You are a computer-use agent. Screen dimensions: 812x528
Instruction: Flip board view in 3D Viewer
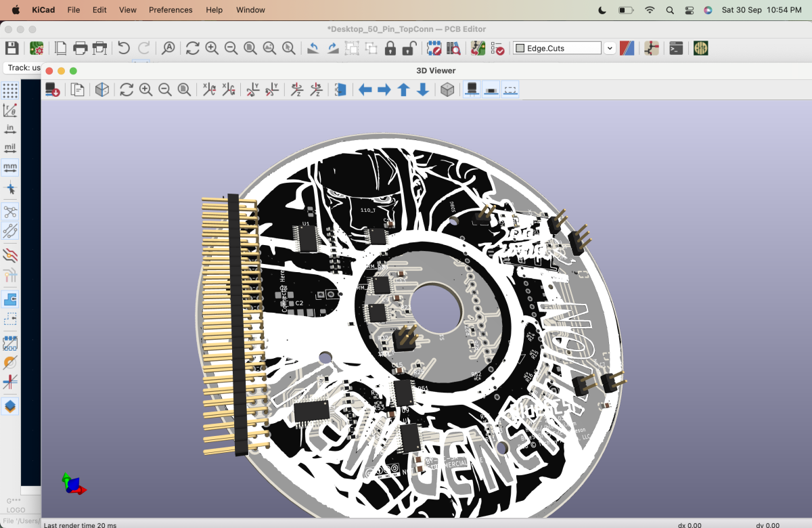pos(340,89)
